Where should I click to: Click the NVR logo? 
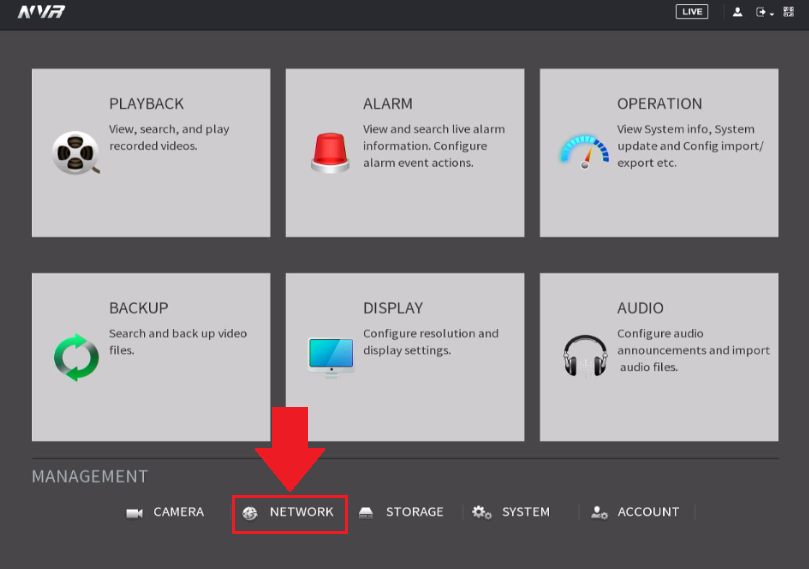(x=41, y=11)
